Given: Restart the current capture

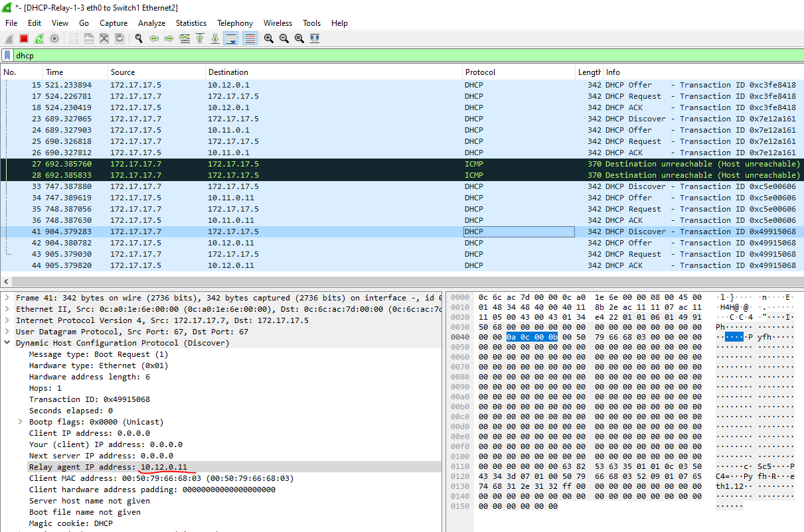Looking at the screenshot, I should [x=39, y=39].
